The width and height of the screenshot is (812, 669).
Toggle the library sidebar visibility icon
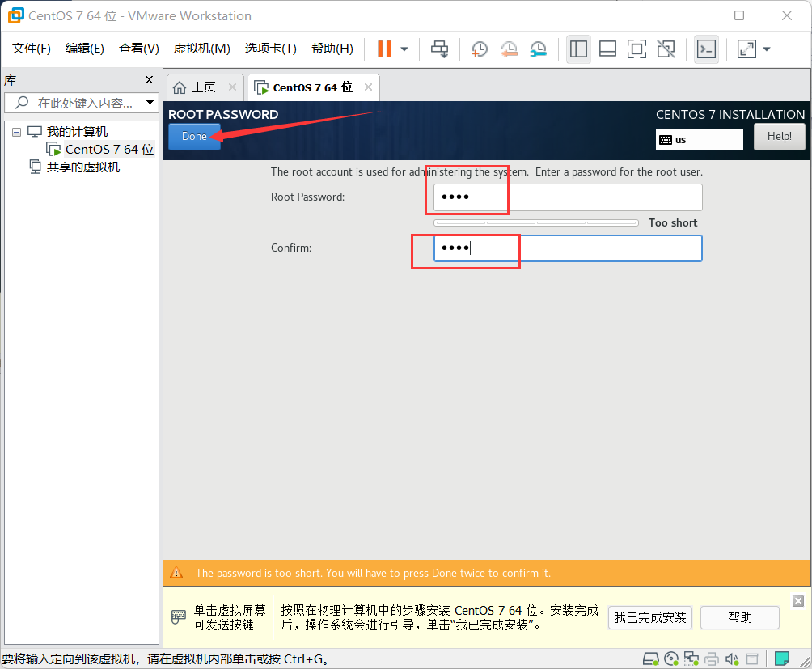(578, 49)
